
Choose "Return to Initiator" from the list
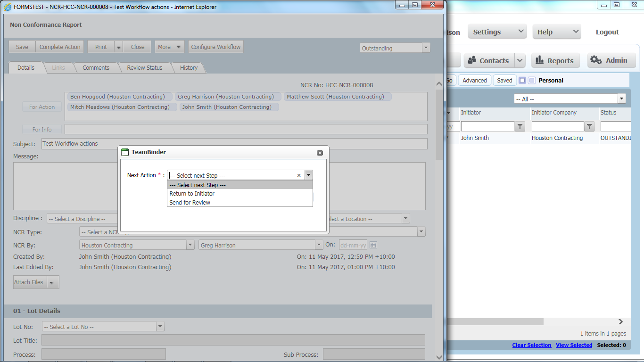pos(192,194)
